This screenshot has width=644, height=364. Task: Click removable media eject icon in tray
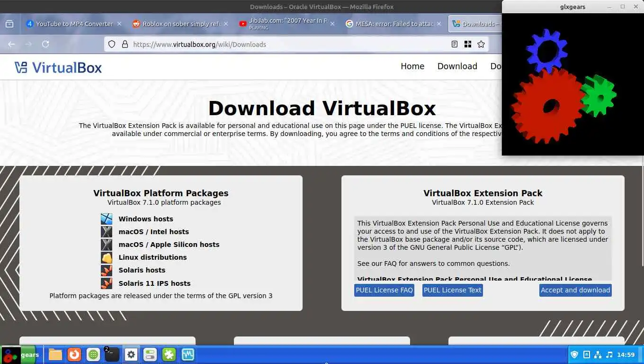[586, 355]
